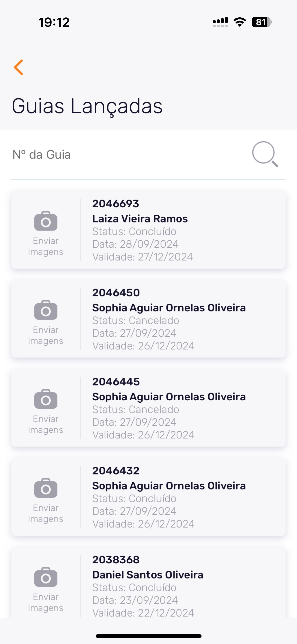Tap the Guias Lançadas page title
The width and height of the screenshot is (297, 644).
click(87, 106)
